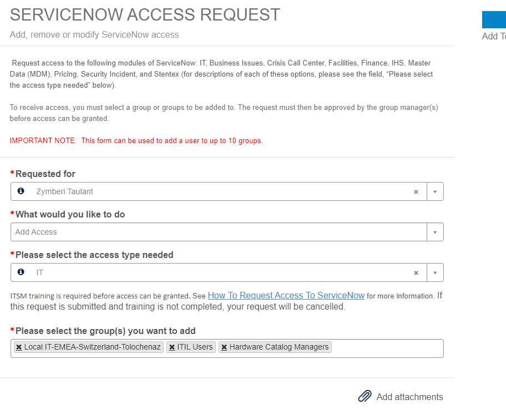Remove the Local IT-EMEA-Switzerland-Tolochenaz group tag

(19, 347)
